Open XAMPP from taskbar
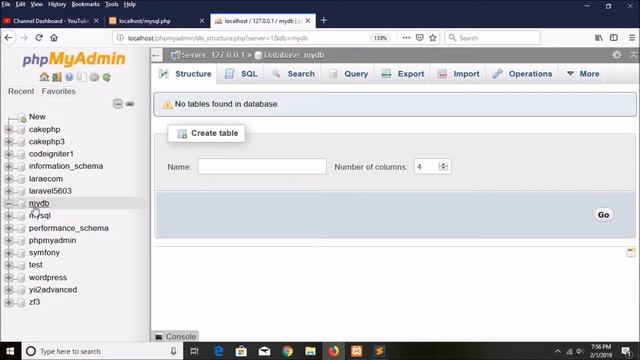The width and height of the screenshot is (640, 360). tap(356, 351)
